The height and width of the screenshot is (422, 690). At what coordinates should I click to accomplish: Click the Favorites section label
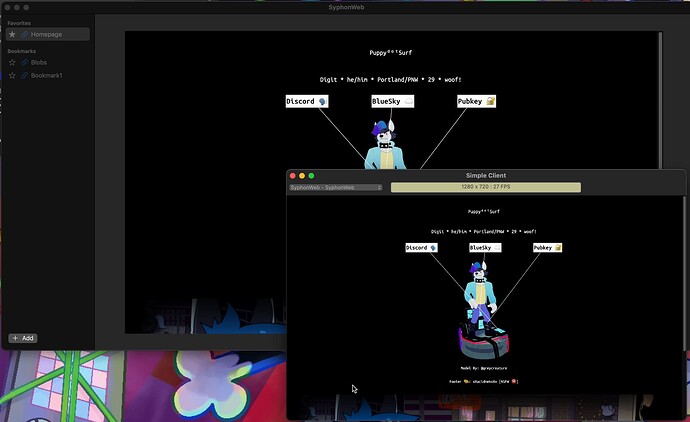click(19, 23)
